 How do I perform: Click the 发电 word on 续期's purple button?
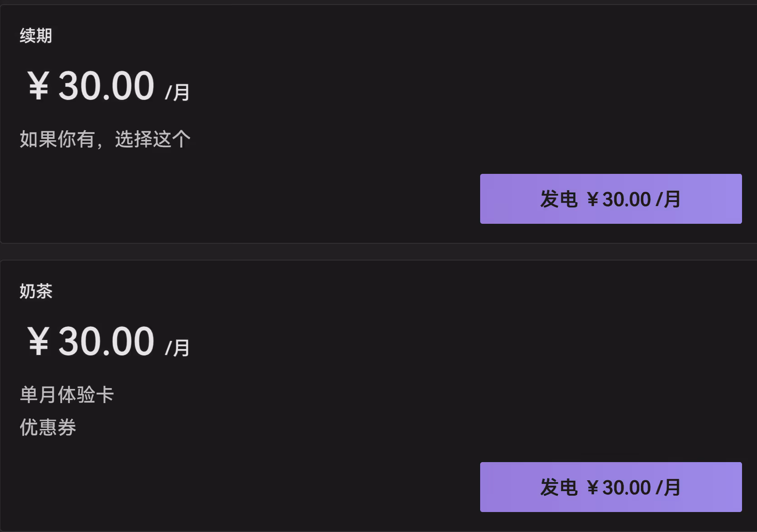click(559, 199)
